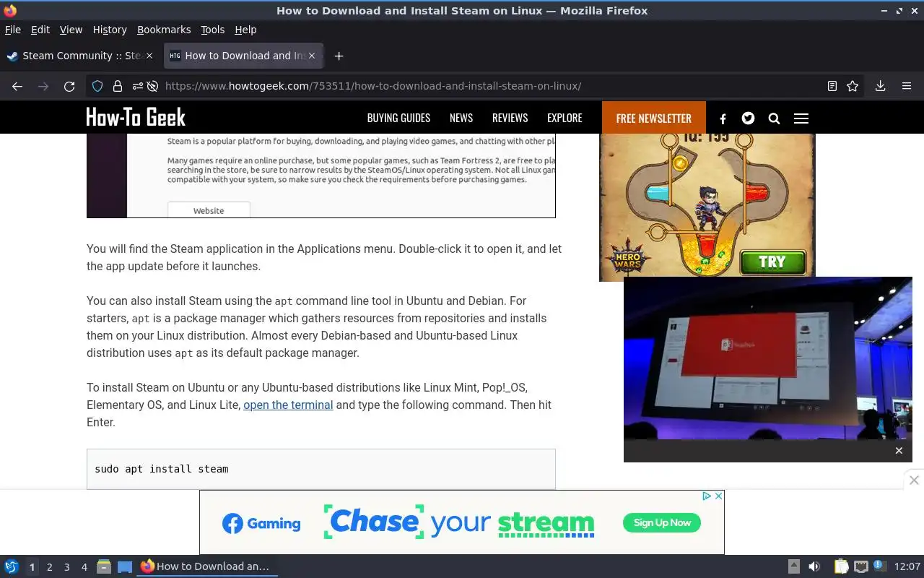Click the show desktop taskbar icon

point(125,567)
